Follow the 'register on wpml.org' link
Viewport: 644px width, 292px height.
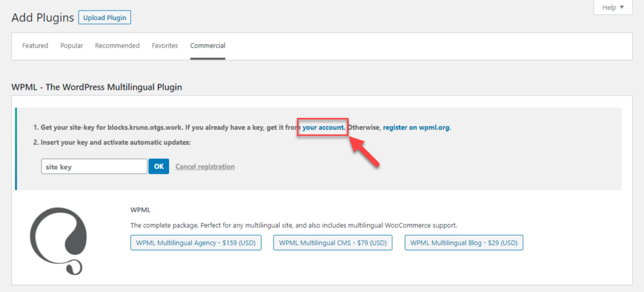pyautogui.click(x=416, y=127)
